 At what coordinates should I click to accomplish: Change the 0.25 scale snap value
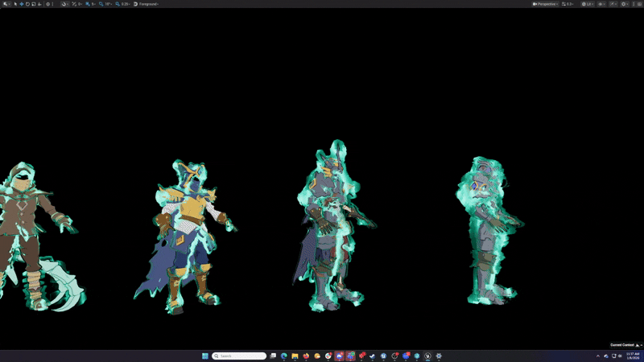pos(126,4)
